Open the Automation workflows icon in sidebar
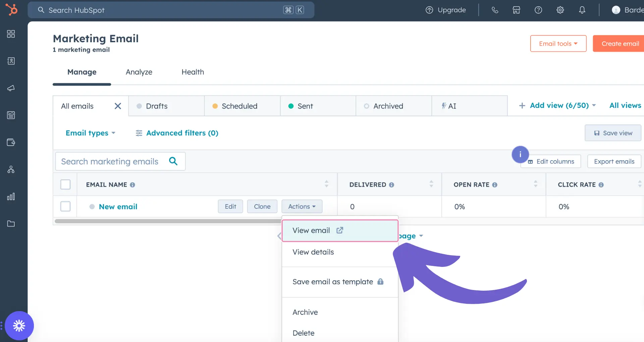Image resolution: width=644 pixels, height=342 pixels. 11,169
